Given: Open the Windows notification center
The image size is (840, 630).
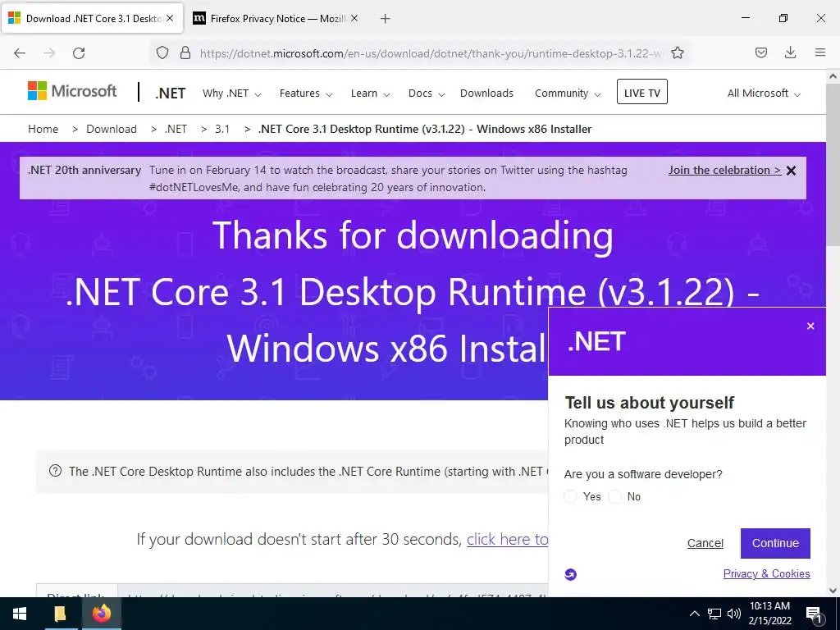Looking at the screenshot, I should [x=814, y=614].
